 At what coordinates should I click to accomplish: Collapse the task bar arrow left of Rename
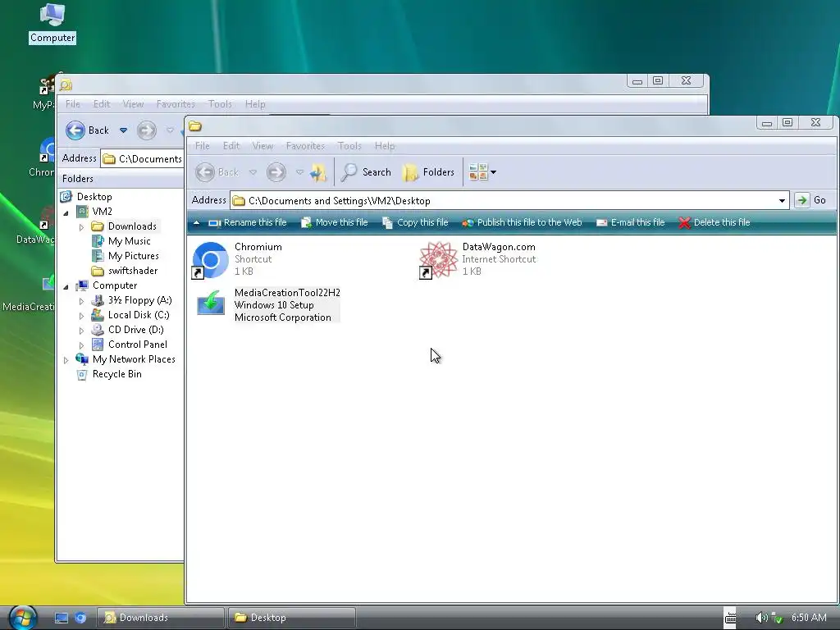197,223
